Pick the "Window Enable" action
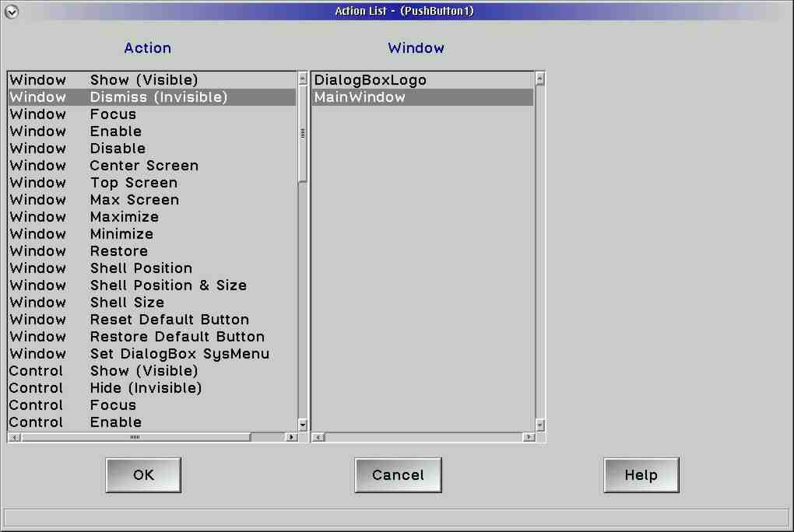 153,131
